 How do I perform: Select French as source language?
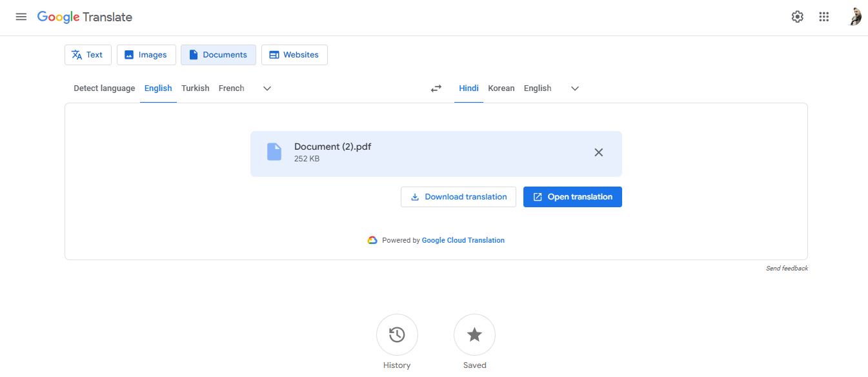[x=231, y=88]
